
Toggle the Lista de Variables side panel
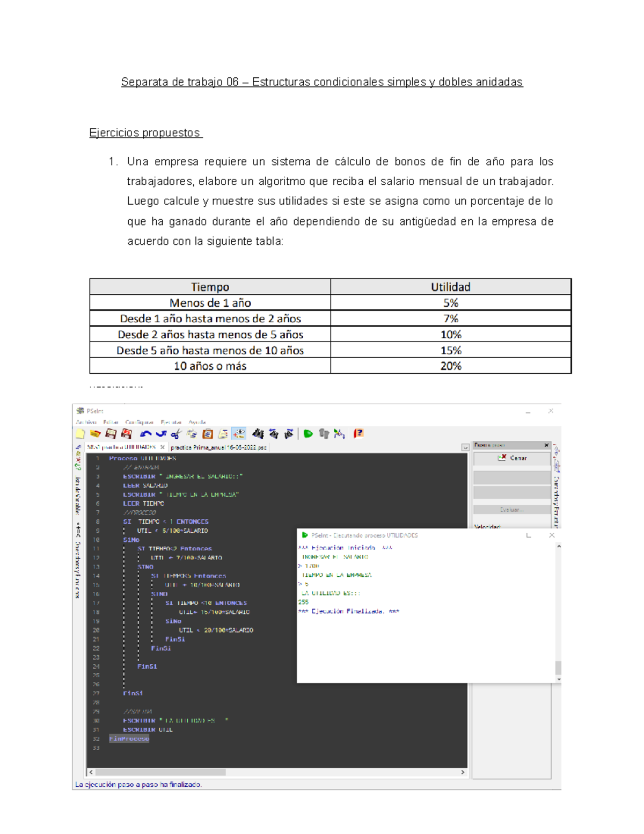click(x=78, y=494)
